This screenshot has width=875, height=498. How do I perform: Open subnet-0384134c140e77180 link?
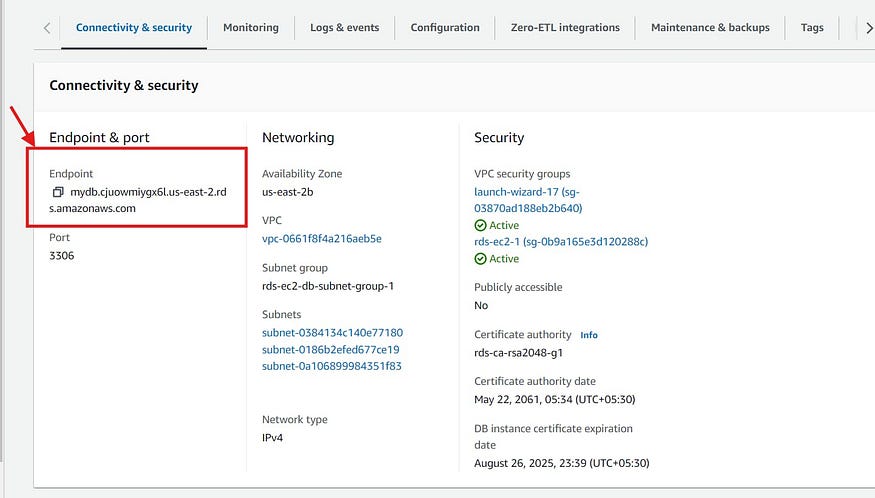332,333
